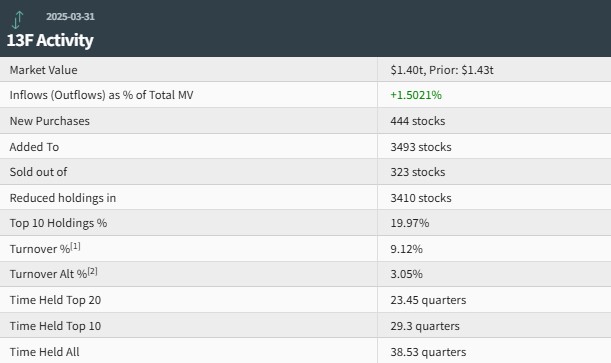Screen dimensions: 611x363
Task: Select the 323 stocks value
Action: [418, 172]
